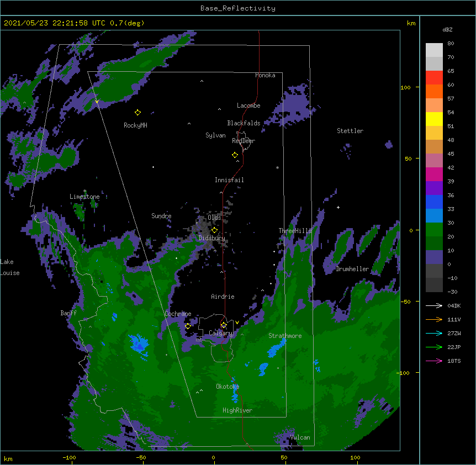
Task: Click the bright green 20-30 dBZ swatch
Action: (x=434, y=230)
